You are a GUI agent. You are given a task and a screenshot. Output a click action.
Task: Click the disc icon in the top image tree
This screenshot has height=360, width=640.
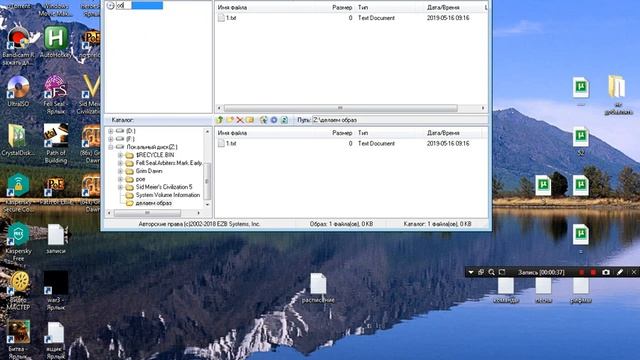pyautogui.click(x=111, y=5)
